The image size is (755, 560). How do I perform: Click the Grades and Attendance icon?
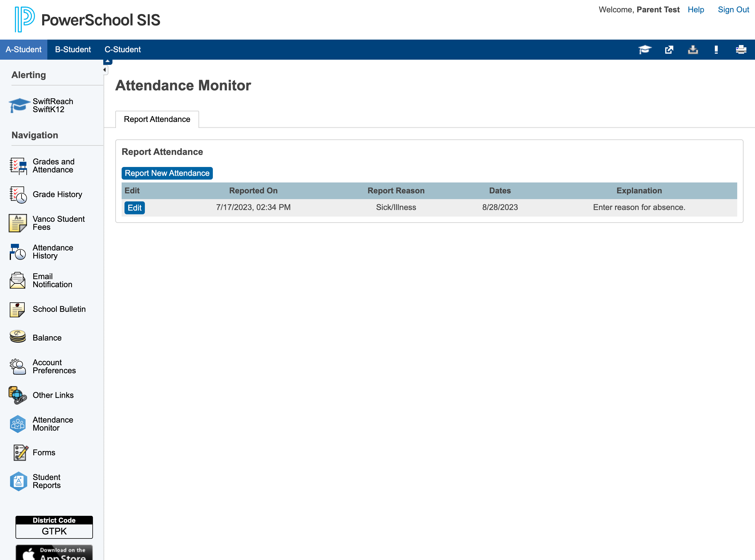[18, 166]
